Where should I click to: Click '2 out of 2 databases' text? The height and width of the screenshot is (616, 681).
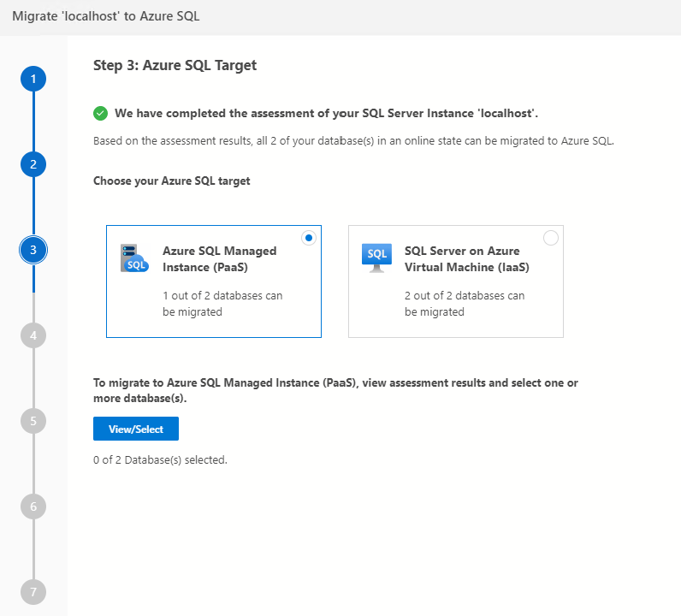pyautogui.click(x=465, y=304)
